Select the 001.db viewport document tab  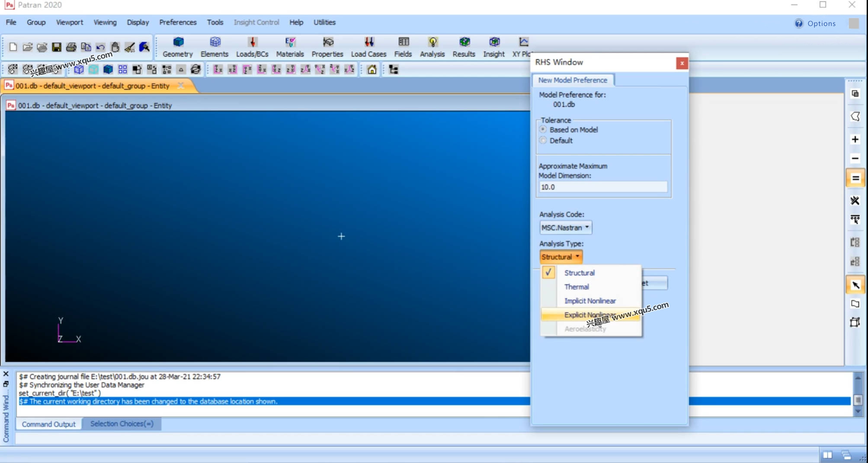(93, 86)
